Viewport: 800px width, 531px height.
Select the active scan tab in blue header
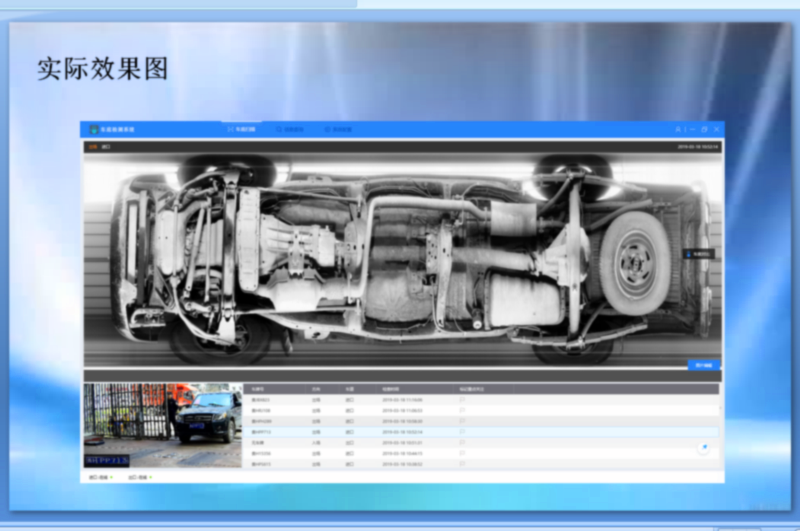coord(241,130)
